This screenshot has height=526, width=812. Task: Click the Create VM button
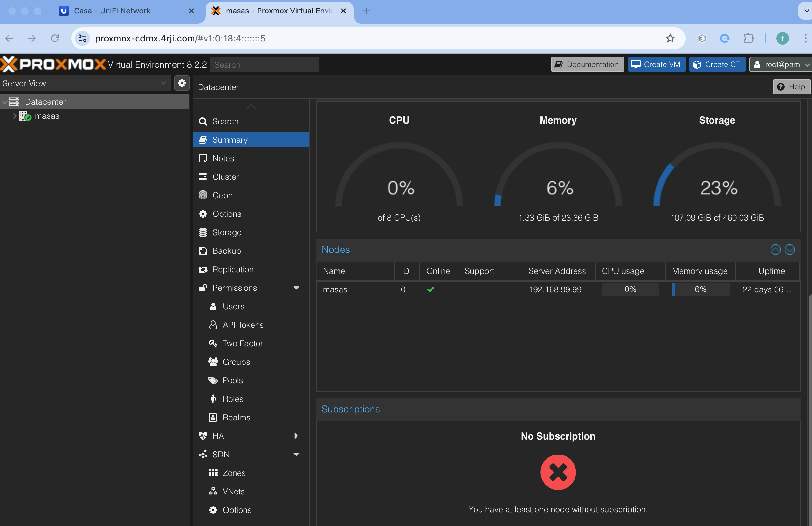657,64
